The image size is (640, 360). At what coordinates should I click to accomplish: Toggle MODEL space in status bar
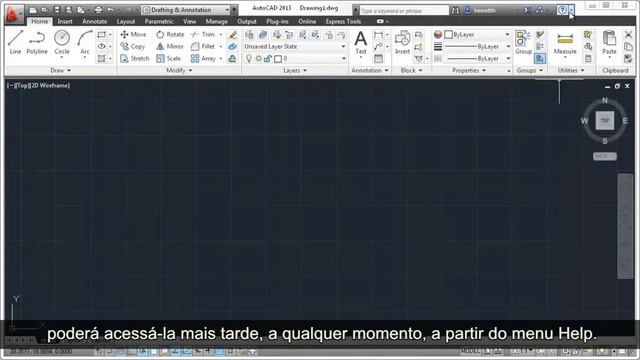tap(471, 351)
